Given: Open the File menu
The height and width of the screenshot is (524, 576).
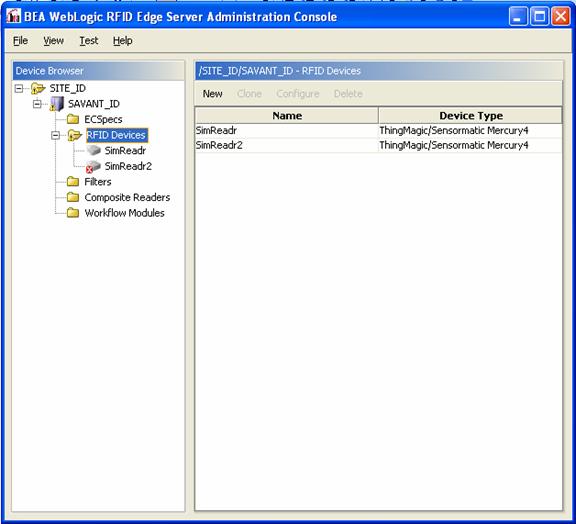Looking at the screenshot, I should (20, 40).
